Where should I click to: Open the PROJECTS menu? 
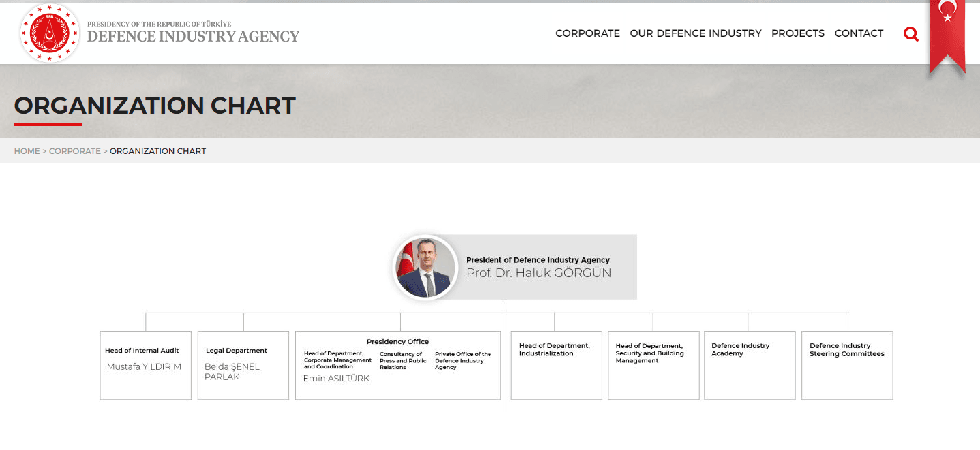coord(798,33)
